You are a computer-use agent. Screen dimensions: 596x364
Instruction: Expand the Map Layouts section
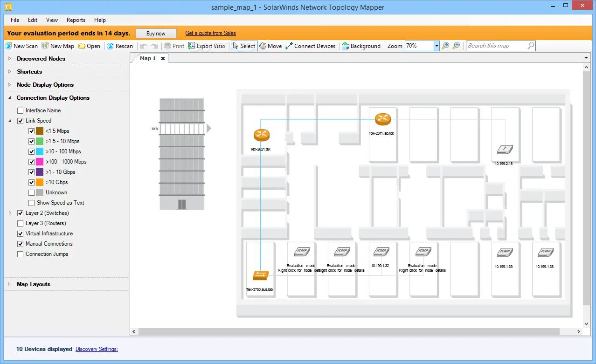coord(9,284)
